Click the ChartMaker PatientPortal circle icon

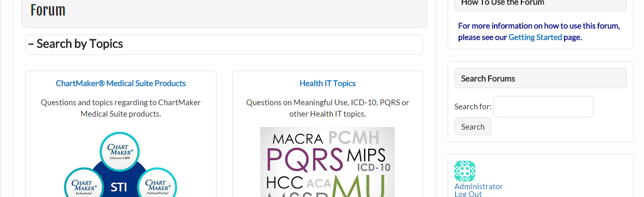(157, 182)
